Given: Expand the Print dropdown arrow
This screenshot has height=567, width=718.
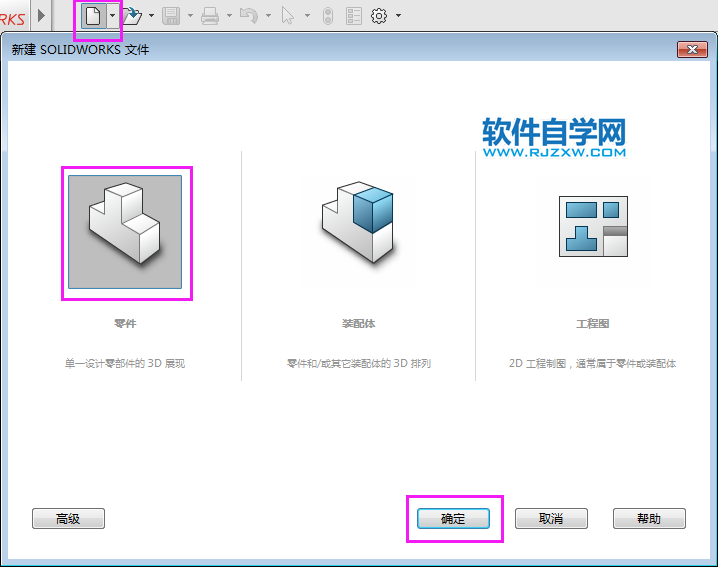Looking at the screenshot, I should coord(229,16).
